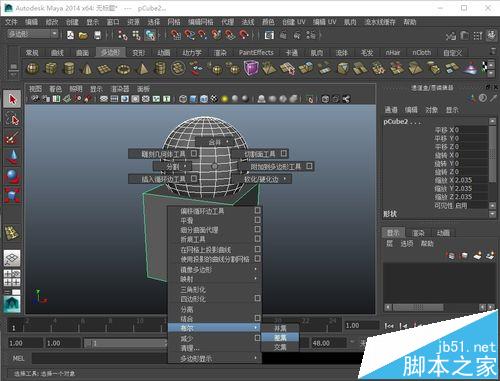Click layer editor horizontal scrollbar
500x381 pixels.
pos(418,307)
